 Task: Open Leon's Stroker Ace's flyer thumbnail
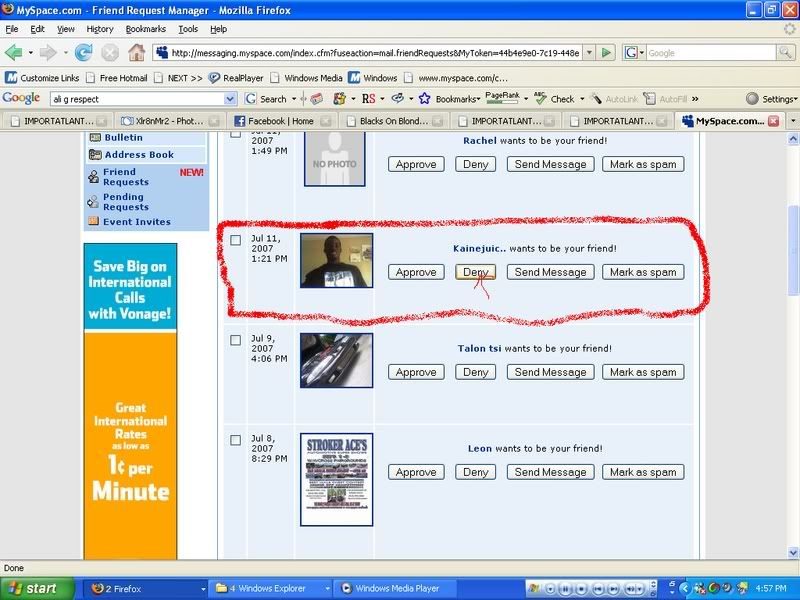336,479
